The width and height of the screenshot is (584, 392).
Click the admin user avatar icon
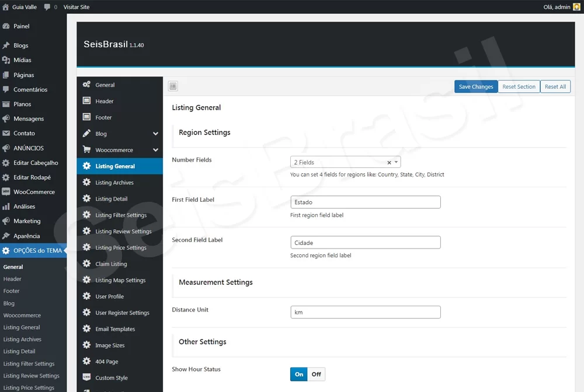576,7
